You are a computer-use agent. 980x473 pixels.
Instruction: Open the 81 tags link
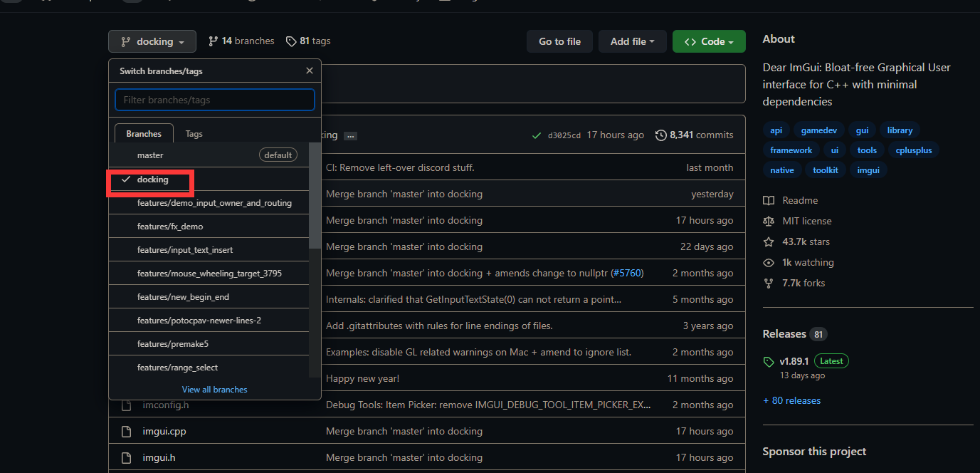(x=308, y=41)
